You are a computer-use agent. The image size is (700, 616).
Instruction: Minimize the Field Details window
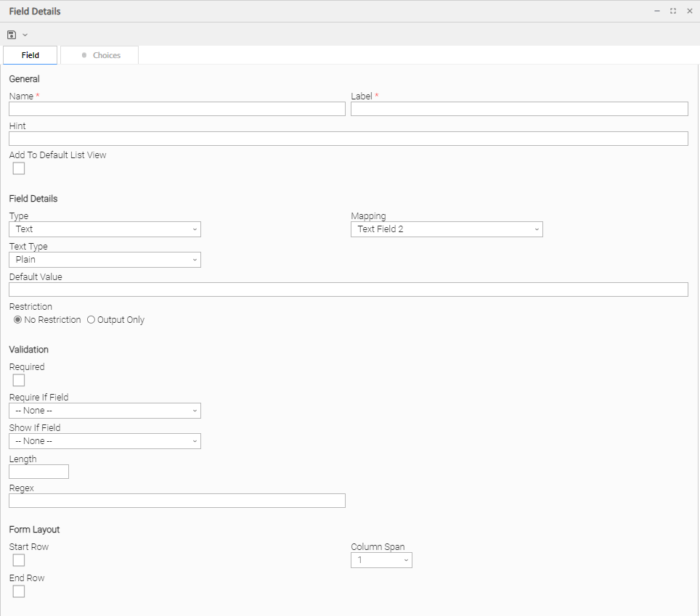click(x=656, y=11)
